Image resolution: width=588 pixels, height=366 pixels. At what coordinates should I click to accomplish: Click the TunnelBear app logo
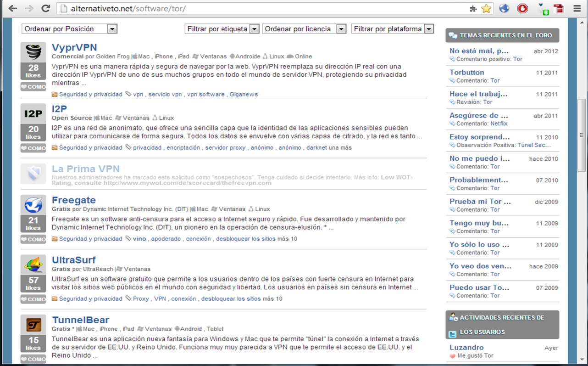tap(33, 324)
